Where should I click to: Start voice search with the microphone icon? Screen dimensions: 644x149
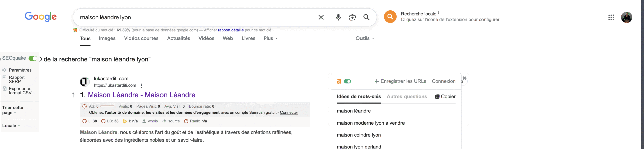coord(338,17)
